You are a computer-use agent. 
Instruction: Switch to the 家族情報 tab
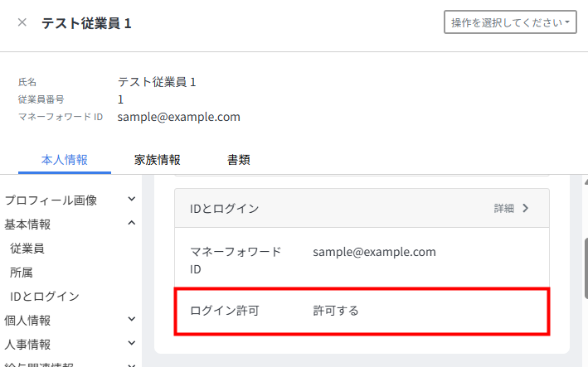point(158,160)
